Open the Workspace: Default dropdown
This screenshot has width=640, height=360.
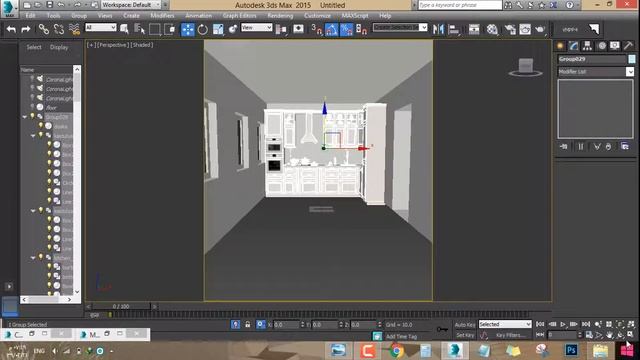coord(131,5)
